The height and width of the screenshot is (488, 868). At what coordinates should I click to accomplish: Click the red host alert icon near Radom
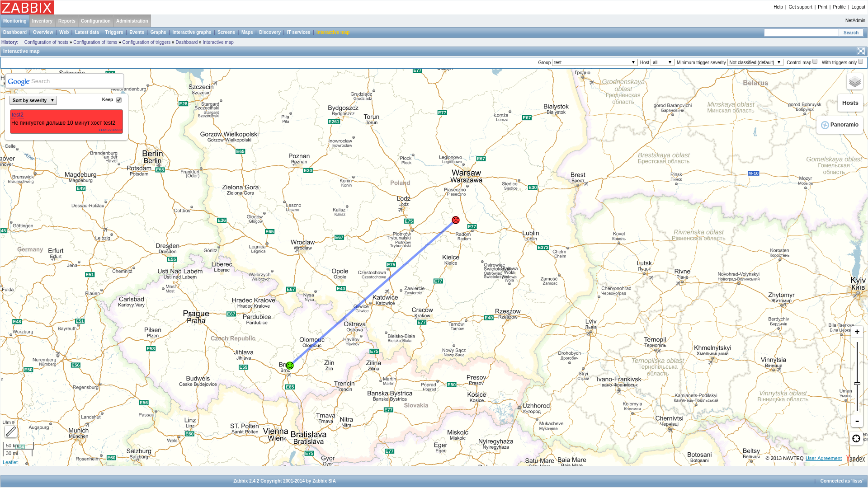pyautogui.click(x=455, y=220)
